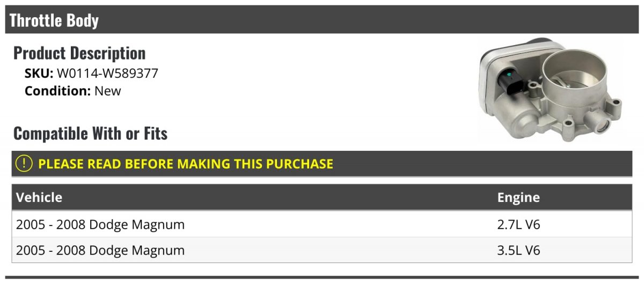Open the throttle body product image
This screenshot has height=284, width=644.
(x=551, y=89)
